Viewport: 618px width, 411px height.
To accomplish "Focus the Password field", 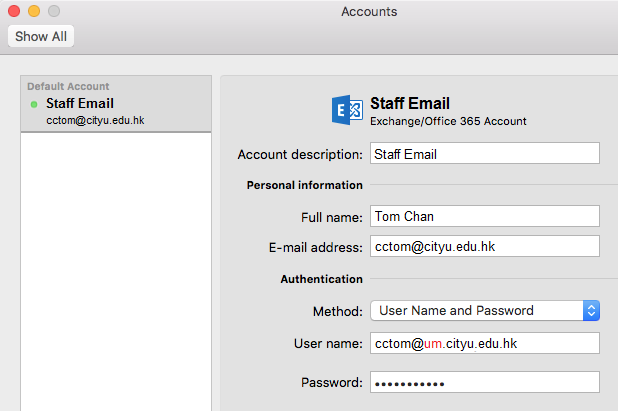I will (484, 382).
